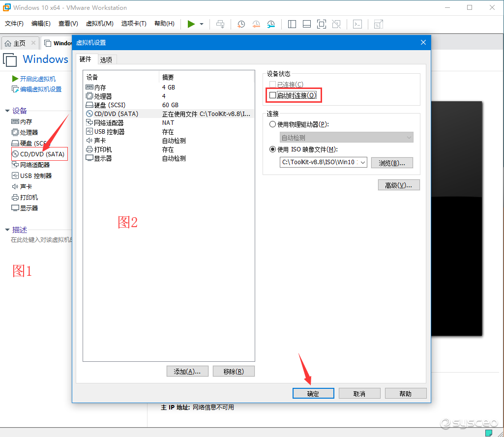The width and height of the screenshot is (504, 437).
Task: Toggle the 已连接(C) checkbox
Action: 272,85
